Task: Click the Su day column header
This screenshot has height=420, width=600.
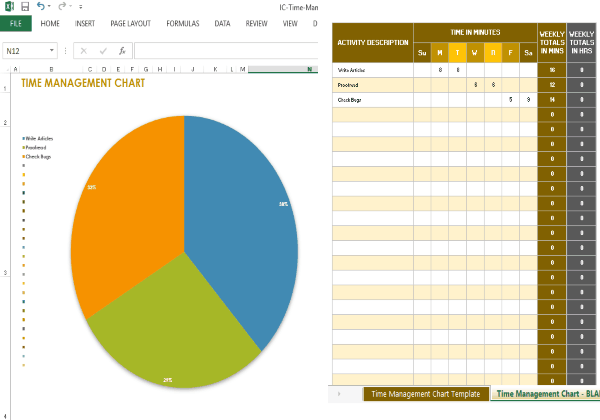Action: point(422,53)
